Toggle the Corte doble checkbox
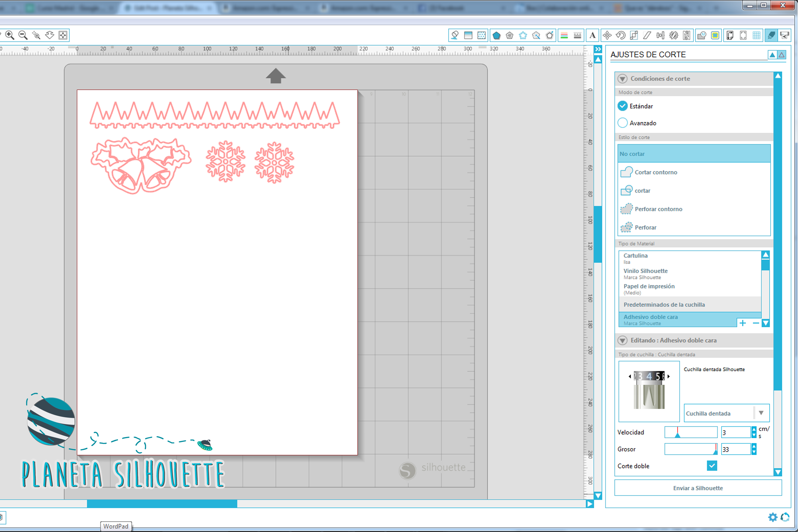 (x=712, y=466)
